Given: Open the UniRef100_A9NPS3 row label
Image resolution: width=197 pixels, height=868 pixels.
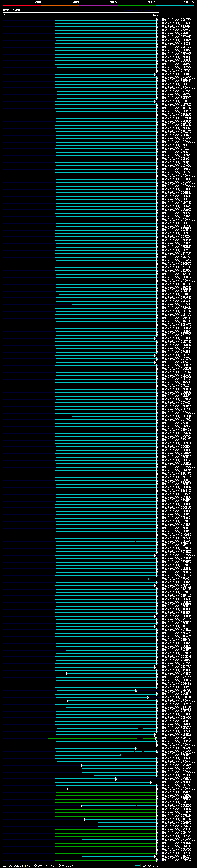Looking at the screenshot, I should (x=177, y=64).
